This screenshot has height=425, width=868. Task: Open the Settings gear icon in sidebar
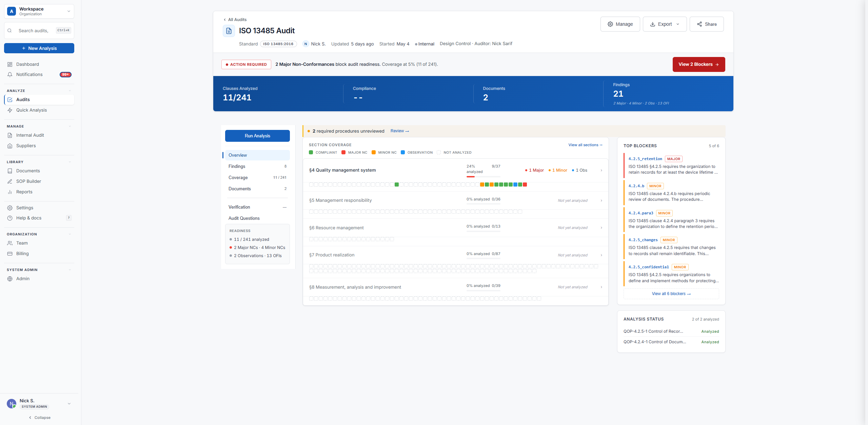point(10,208)
